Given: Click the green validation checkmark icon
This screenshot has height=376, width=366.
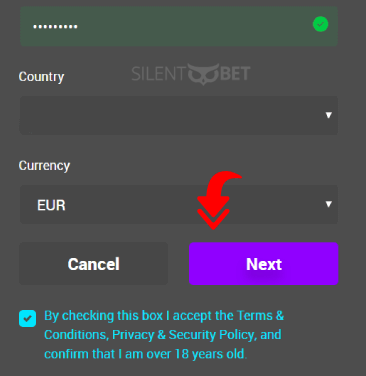Looking at the screenshot, I should [x=320, y=24].
